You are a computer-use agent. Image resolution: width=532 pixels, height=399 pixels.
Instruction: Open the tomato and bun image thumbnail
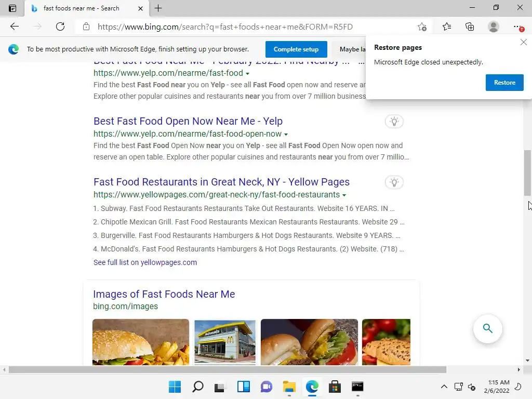386,342
